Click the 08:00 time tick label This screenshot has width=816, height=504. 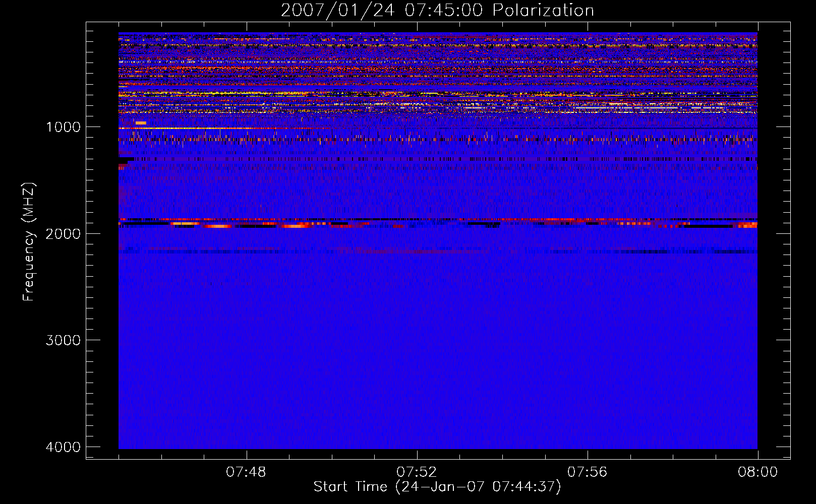tap(758, 472)
